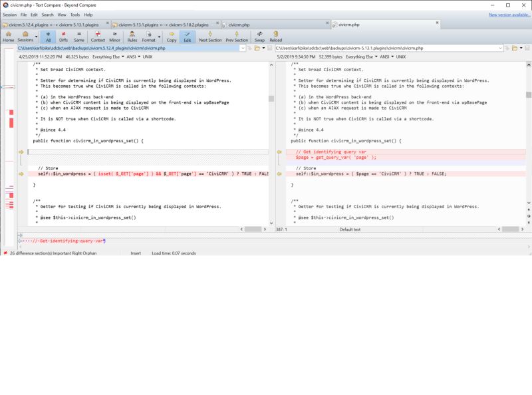Expand the right path history dropdown
This screenshot has height=395, width=532.
[501, 48]
